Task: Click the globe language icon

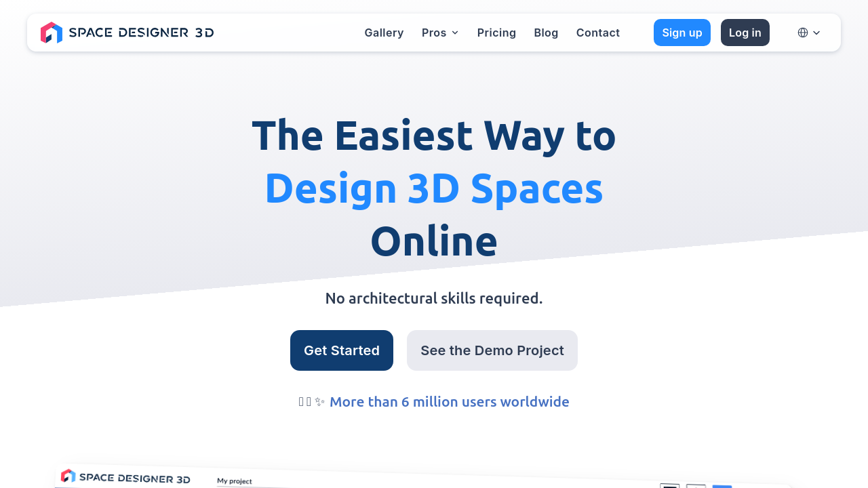Action: coord(803,33)
